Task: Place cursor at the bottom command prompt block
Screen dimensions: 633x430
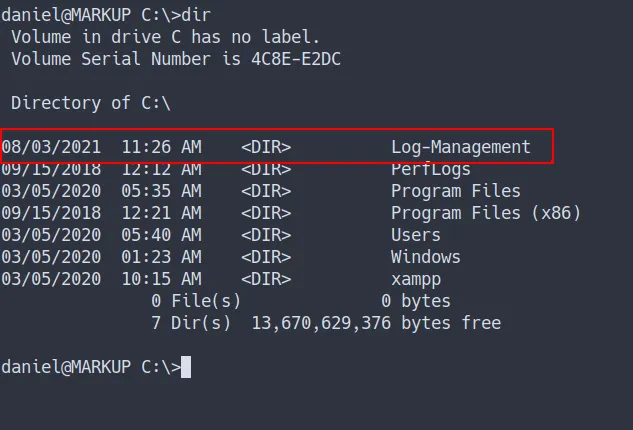Action: pos(185,367)
